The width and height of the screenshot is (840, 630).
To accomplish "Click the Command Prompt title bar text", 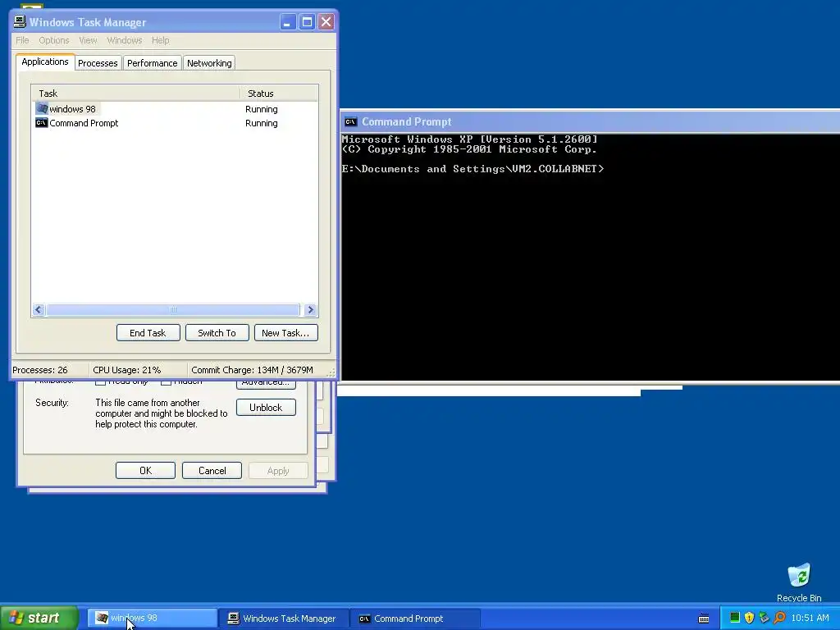I will (407, 121).
